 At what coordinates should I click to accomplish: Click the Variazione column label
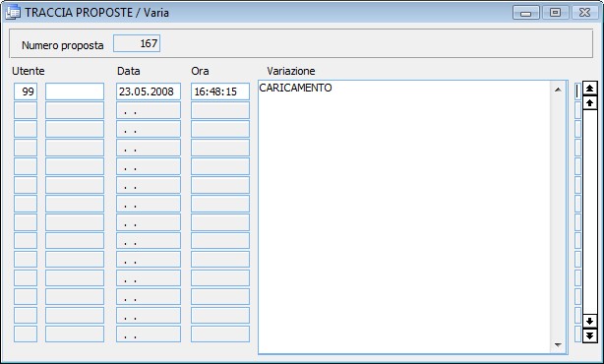click(291, 71)
